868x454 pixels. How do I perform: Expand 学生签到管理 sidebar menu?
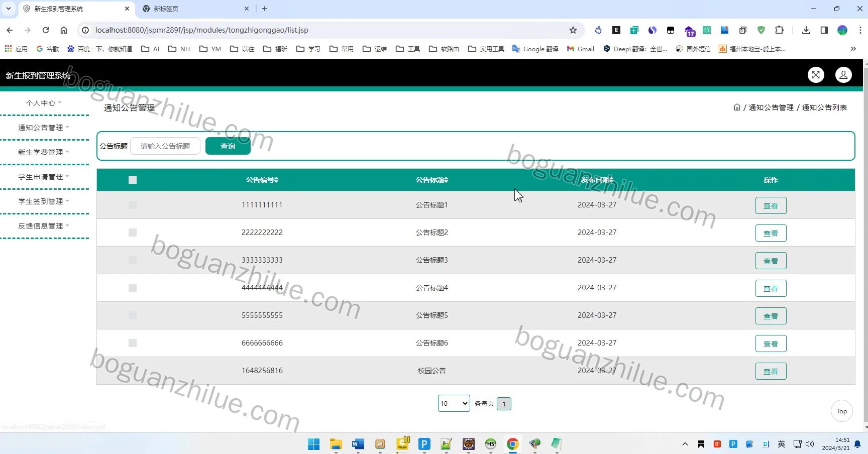pyautogui.click(x=44, y=201)
